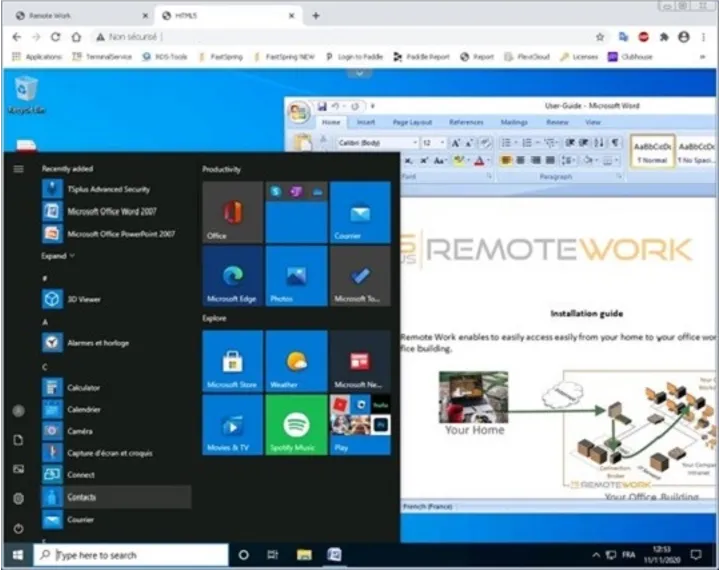Expand the top connection bar chevron

[360, 73]
